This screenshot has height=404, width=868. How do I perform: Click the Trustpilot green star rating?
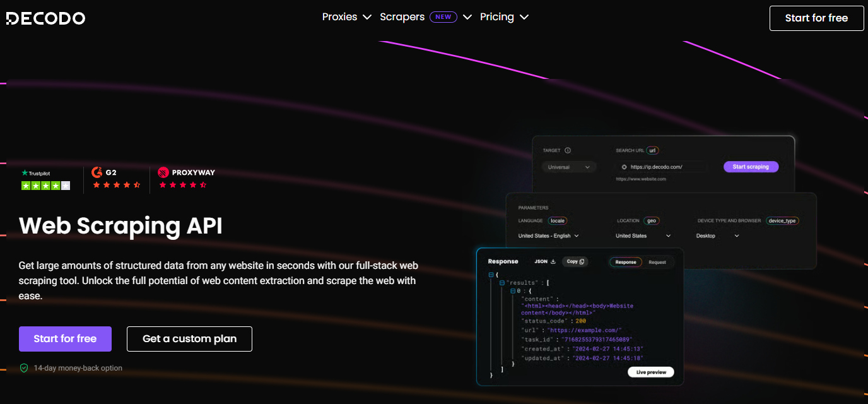[45, 186]
